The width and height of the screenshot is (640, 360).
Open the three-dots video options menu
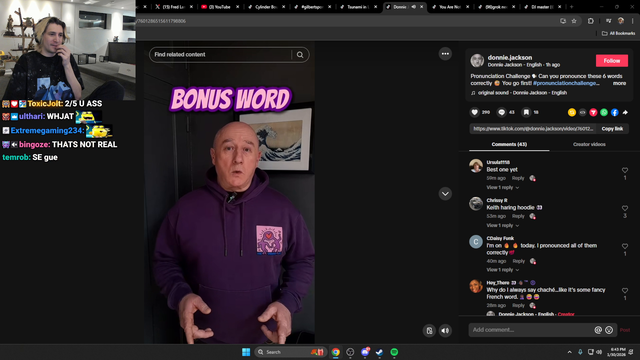click(x=445, y=54)
